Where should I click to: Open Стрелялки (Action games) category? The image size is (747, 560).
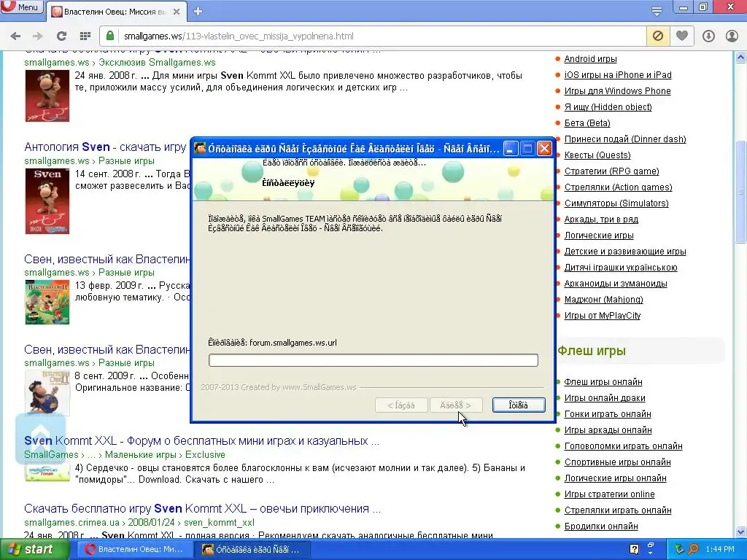[618, 187]
